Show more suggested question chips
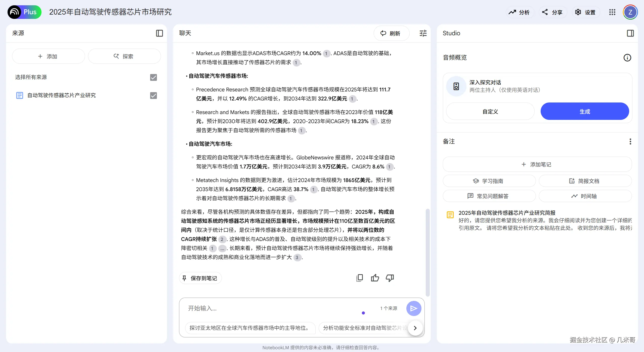Viewport: 644px width, 352px height. (x=415, y=328)
